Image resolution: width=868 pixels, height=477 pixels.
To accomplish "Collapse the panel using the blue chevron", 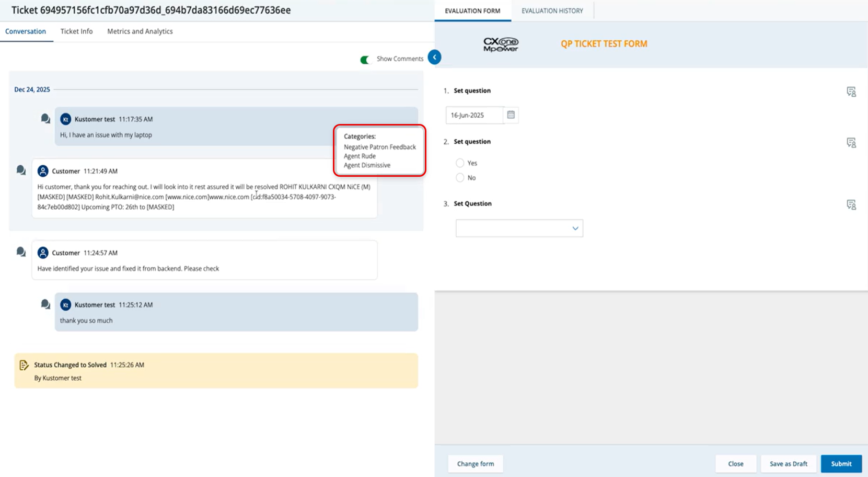I will click(x=434, y=57).
